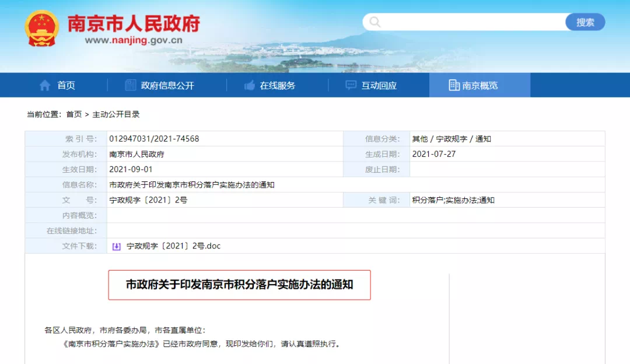Image resolution: width=630 pixels, height=364 pixels.
Task: Click the document icon beside 政府信息公开
Action: [131, 86]
